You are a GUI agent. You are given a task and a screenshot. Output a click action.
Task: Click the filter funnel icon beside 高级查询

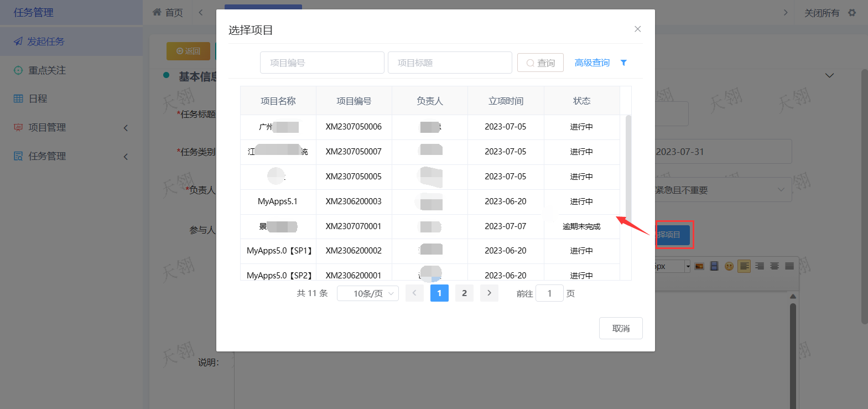tap(623, 63)
